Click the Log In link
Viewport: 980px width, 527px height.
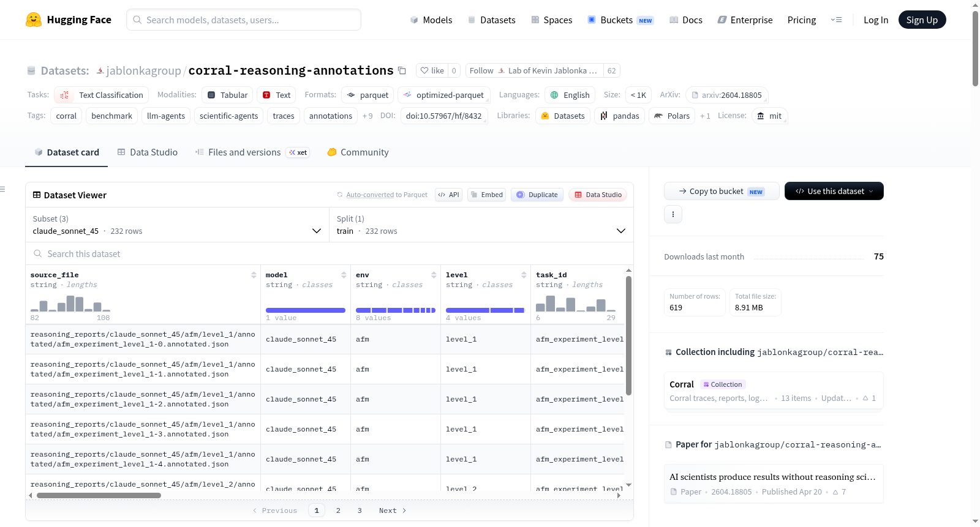click(x=876, y=20)
